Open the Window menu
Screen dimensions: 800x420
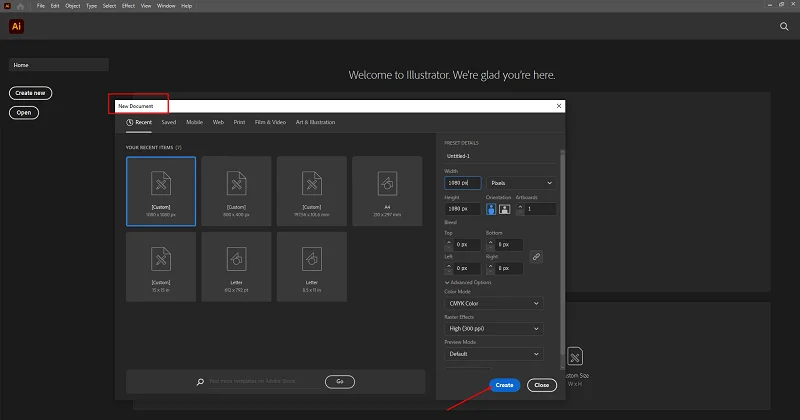[x=166, y=6]
